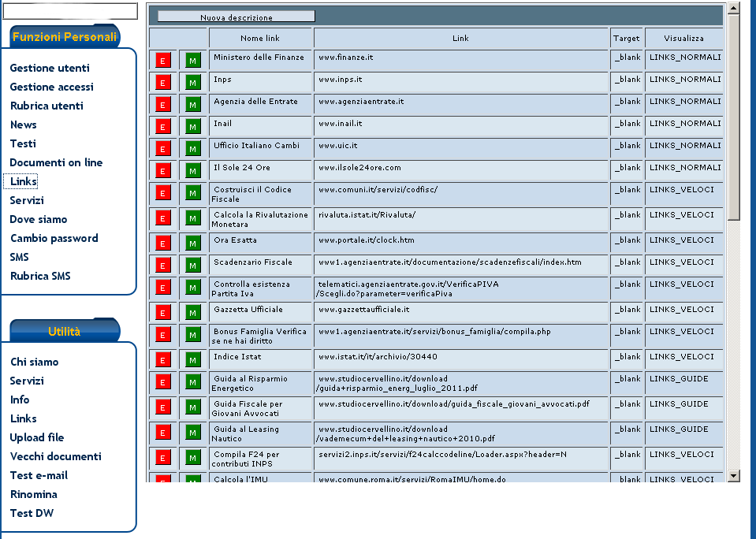
Task: Open Documenti on line
Action: point(56,162)
